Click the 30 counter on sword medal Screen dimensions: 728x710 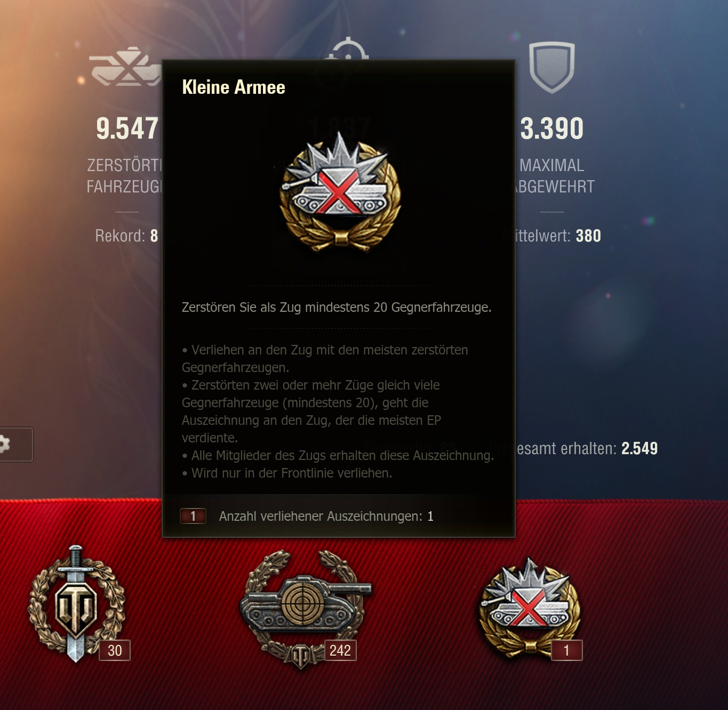(115, 650)
